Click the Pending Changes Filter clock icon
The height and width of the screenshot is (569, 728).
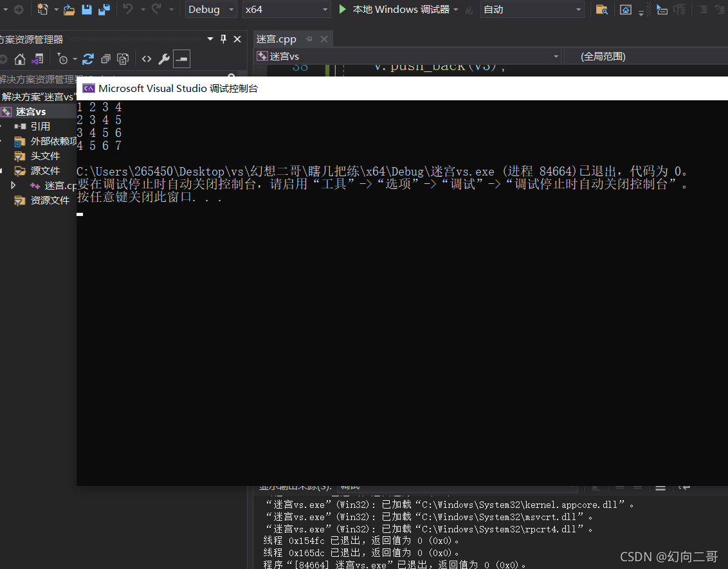tap(62, 59)
